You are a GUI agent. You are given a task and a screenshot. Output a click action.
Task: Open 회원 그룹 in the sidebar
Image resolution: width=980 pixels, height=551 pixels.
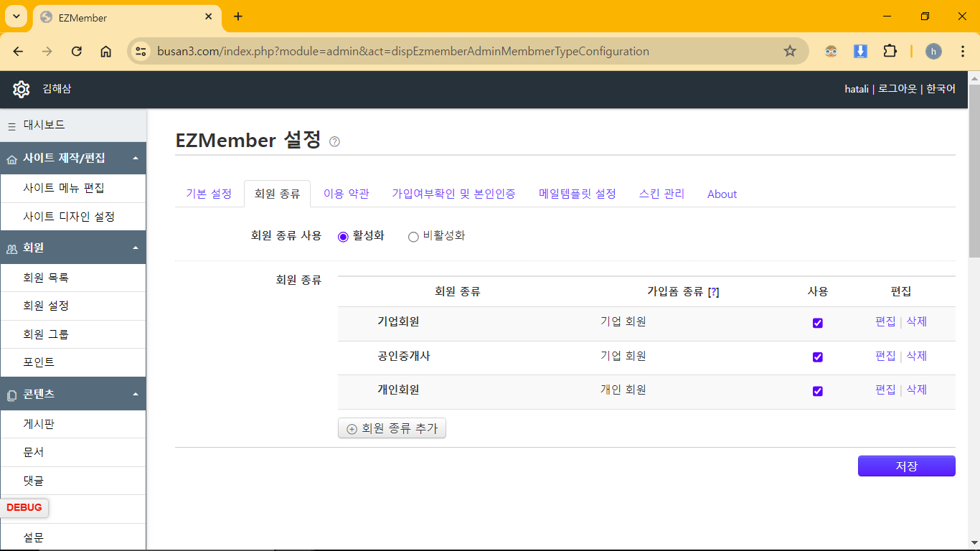pyautogui.click(x=73, y=334)
